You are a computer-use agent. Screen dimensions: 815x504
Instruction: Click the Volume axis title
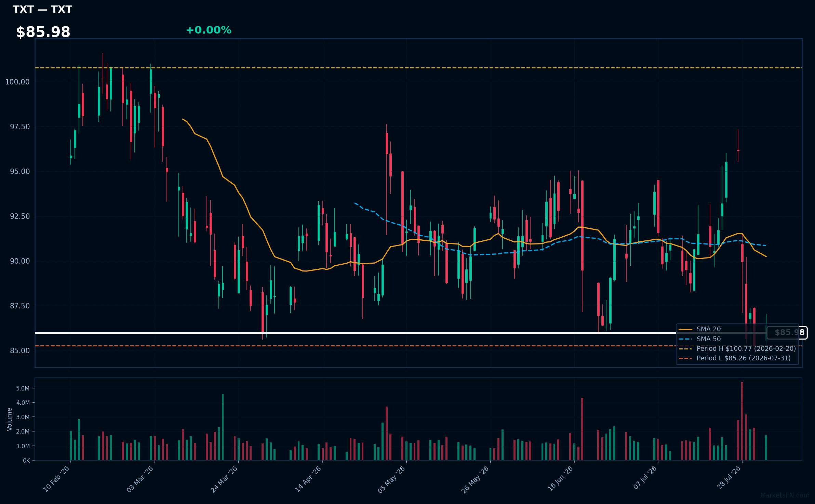(10, 419)
